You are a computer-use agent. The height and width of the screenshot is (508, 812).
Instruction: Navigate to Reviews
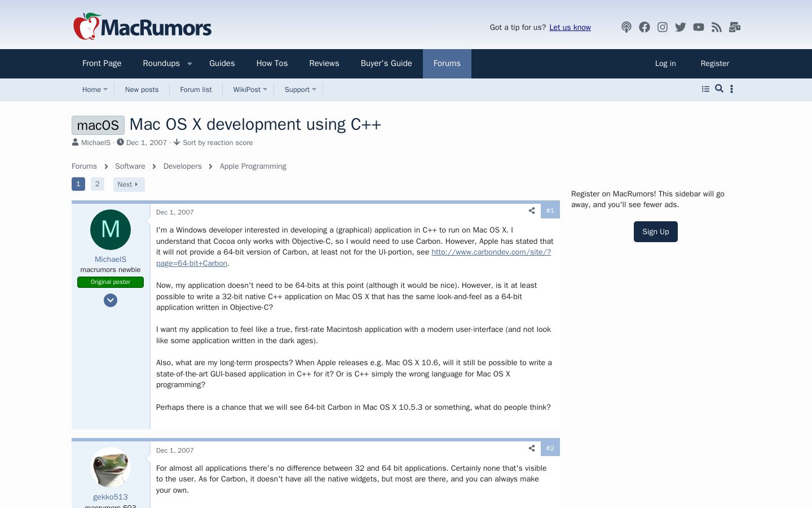[x=324, y=64]
